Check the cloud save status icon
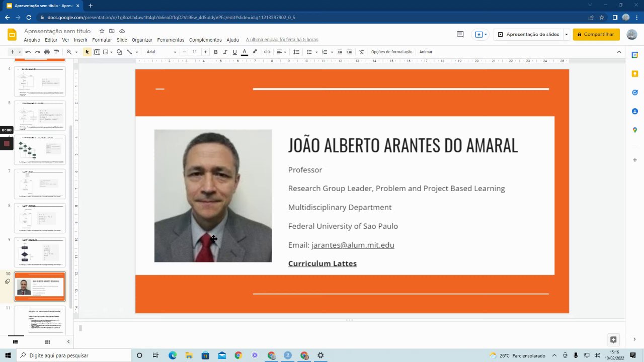Image resolution: width=644 pixels, height=362 pixels. [x=122, y=31]
